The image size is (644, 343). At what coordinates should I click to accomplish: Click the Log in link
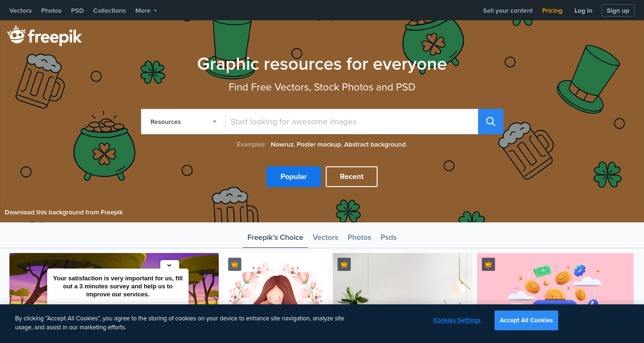583,10
